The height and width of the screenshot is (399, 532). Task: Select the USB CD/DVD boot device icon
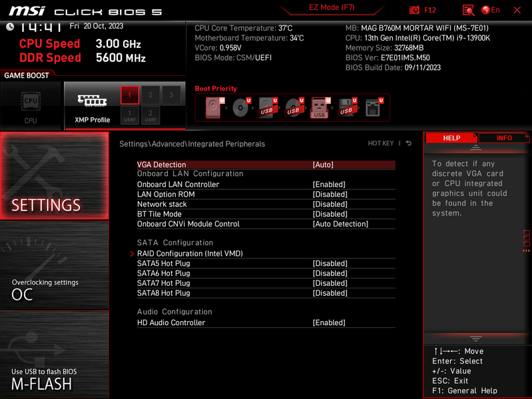(x=294, y=108)
